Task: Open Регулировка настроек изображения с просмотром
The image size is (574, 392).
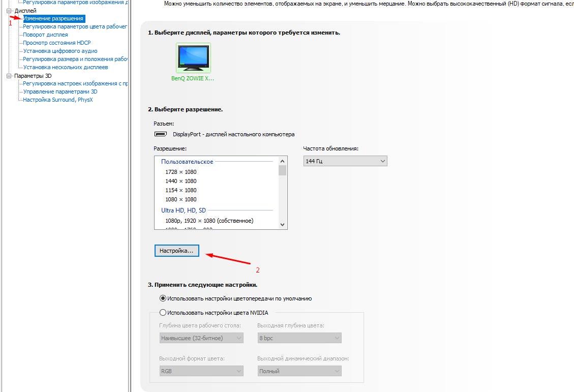Action: (x=75, y=83)
